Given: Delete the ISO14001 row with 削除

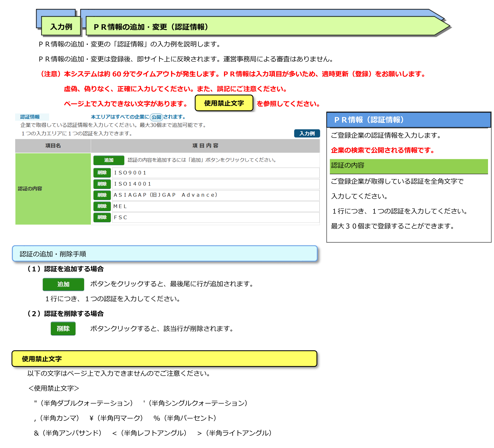Looking at the screenshot, I should click(x=102, y=184).
